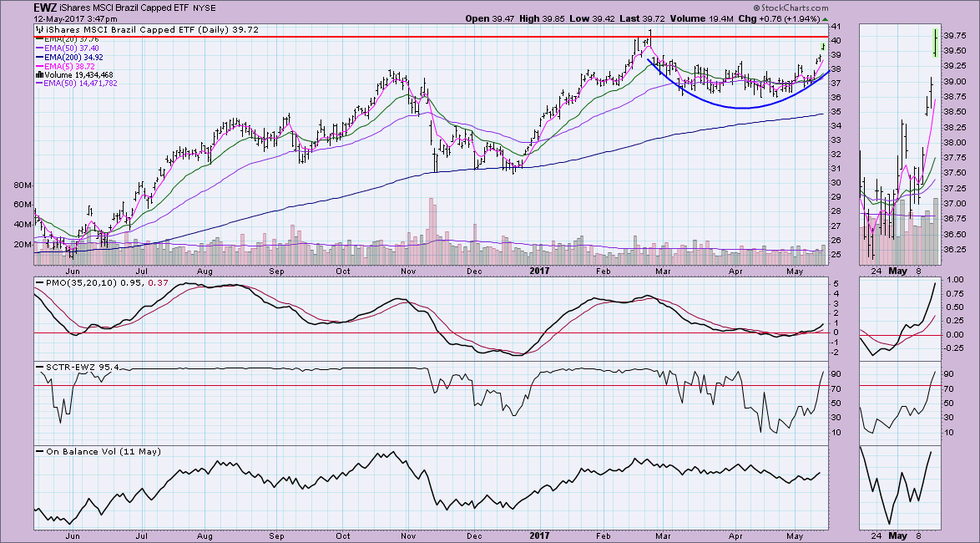The height and width of the screenshot is (543, 980).
Task: Click the green highlighted bar in zoom panel
Action: (933, 42)
